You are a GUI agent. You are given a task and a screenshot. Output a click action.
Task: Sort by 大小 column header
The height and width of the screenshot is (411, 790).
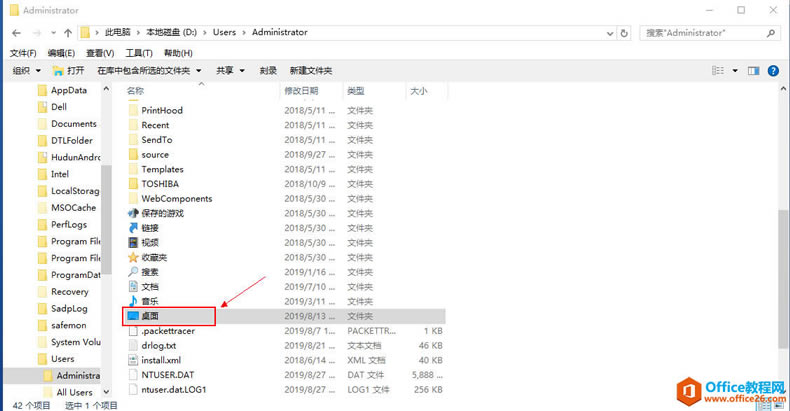click(419, 91)
